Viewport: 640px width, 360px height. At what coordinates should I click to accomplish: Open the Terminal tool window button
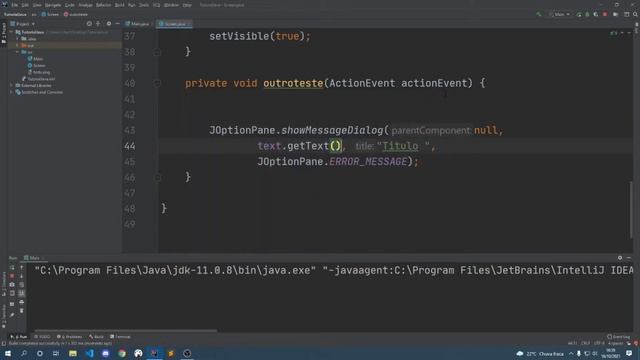[x=120, y=337]
